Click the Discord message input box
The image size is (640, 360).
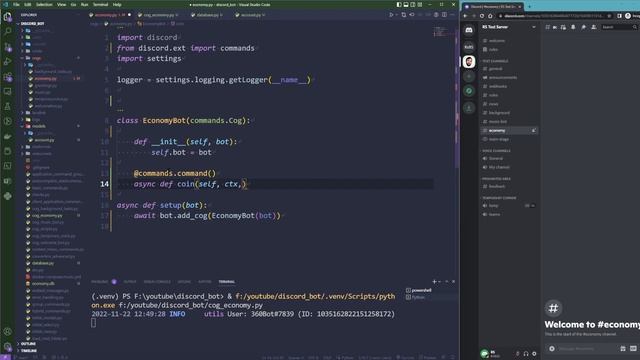pyautogui.click(x=586, y=349)
